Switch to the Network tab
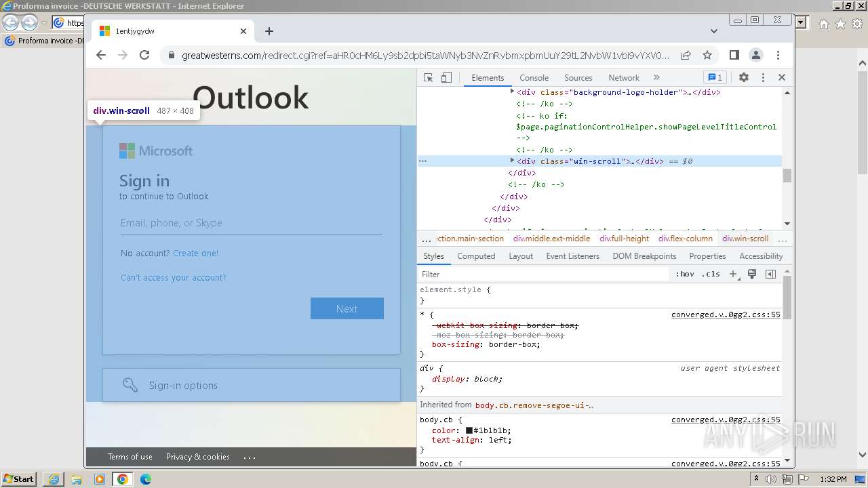Viewport: 868px width, 488px height. (x=624, y=78)
